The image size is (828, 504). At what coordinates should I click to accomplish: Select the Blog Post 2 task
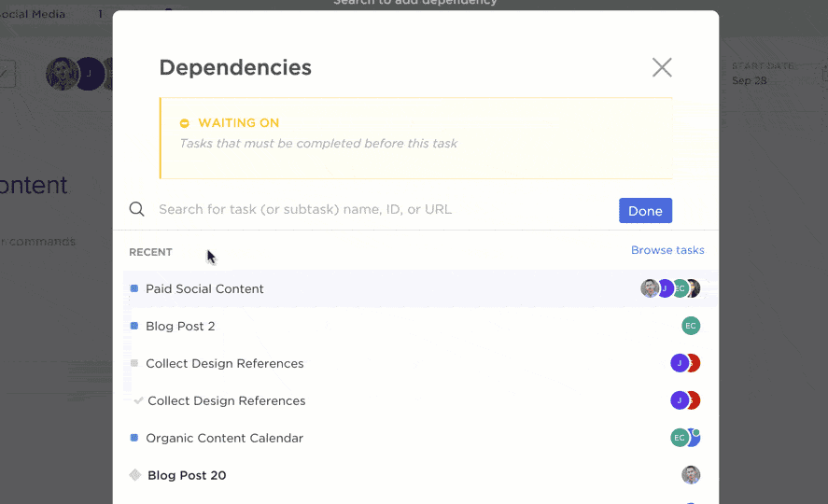[x=420, y=326]
